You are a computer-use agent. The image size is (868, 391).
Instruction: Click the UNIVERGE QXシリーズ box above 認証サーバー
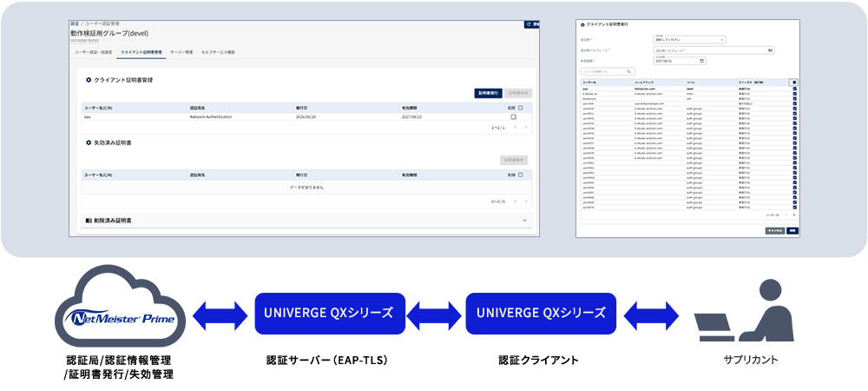pyautogui.click(x=330, y=314)
